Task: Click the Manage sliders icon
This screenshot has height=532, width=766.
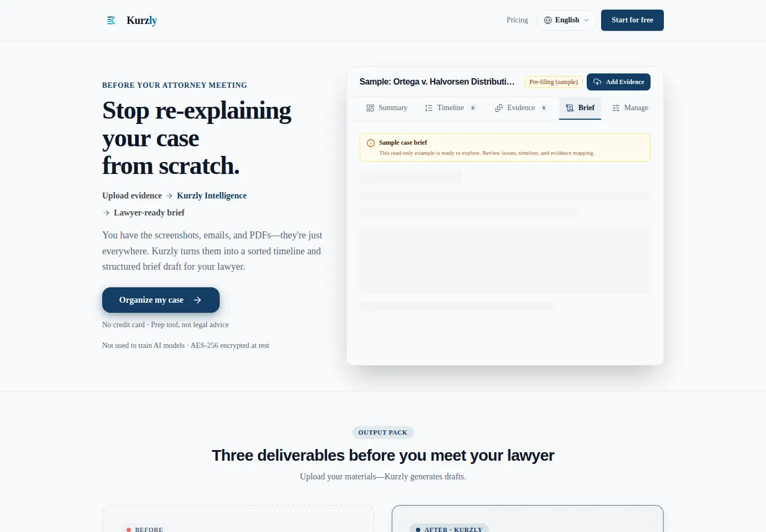Action: click(x=616, y=108)
